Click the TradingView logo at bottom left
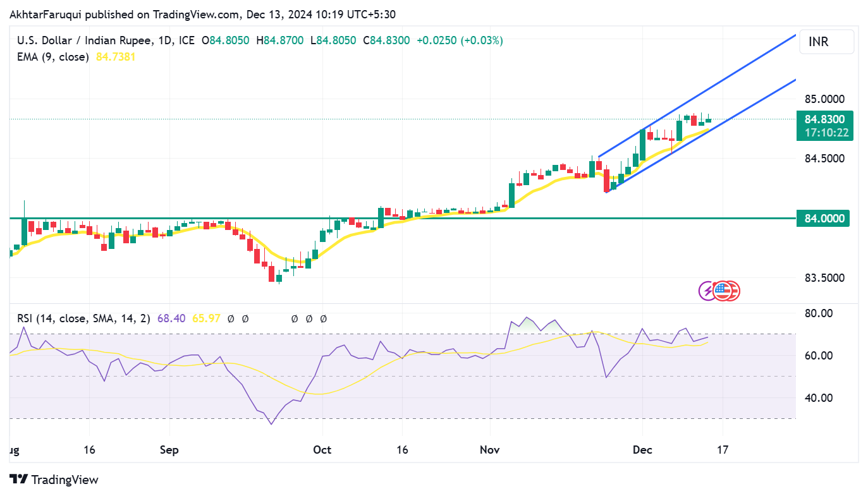This screenshot has height=496, width=868. [54, 480]
